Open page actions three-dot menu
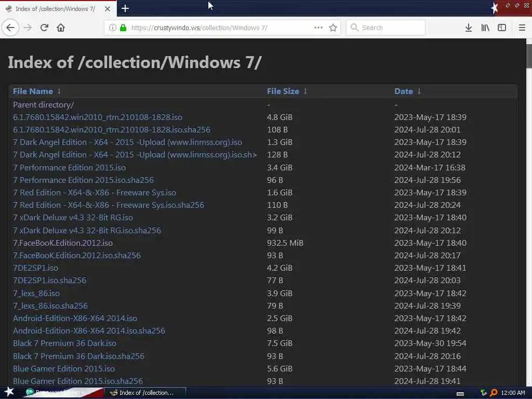The image size is (532, 399). point(318,28)
